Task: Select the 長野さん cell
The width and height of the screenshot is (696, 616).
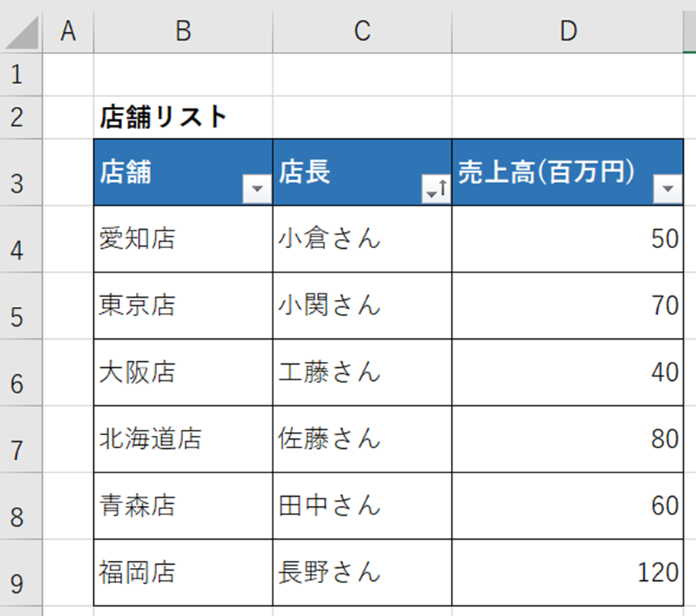Action: [362, 572]
